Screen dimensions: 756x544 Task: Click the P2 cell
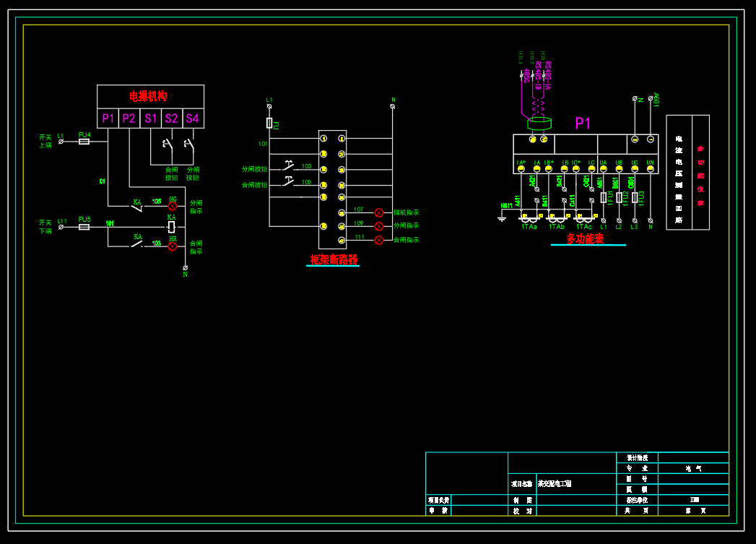[x=129, y=118]
